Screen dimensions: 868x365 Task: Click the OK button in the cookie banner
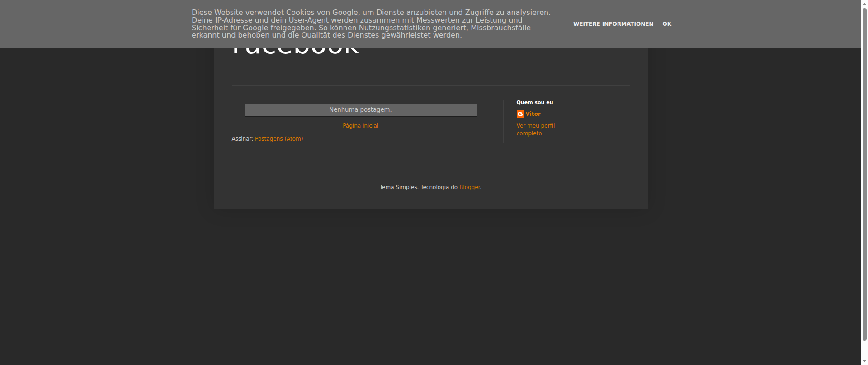(667, 24)
